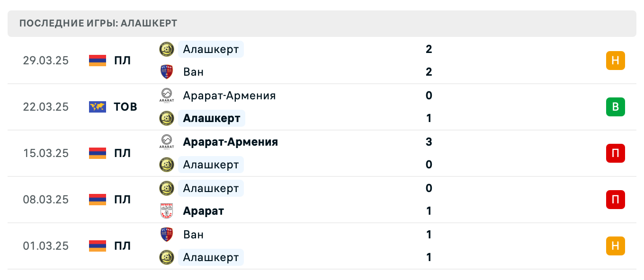
Task: Select the ТОВ competition label
Action: [125, 107]
